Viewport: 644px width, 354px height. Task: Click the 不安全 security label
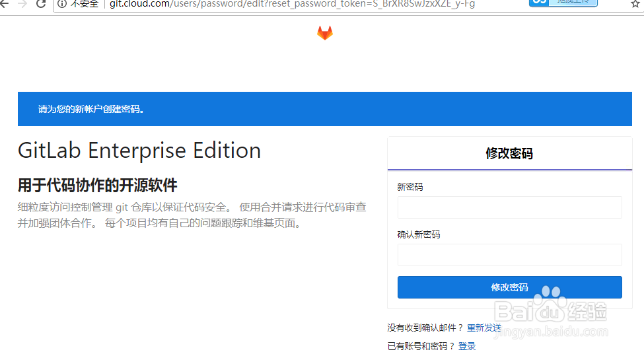click(85, 4)
